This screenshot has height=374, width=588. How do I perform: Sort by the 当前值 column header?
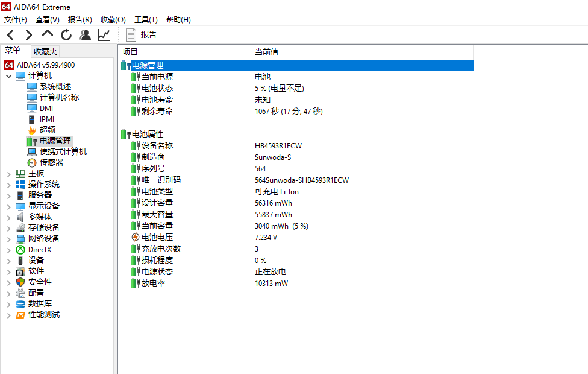pos(362,52)
